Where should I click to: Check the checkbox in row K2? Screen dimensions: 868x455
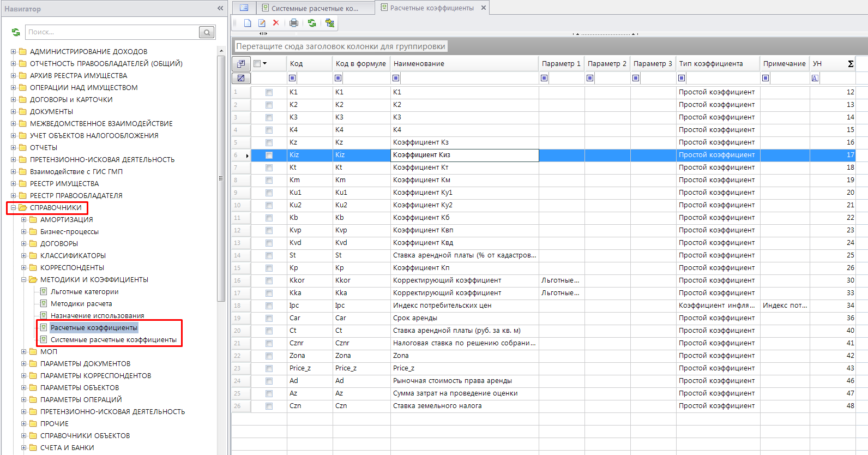tap(269, 105)
